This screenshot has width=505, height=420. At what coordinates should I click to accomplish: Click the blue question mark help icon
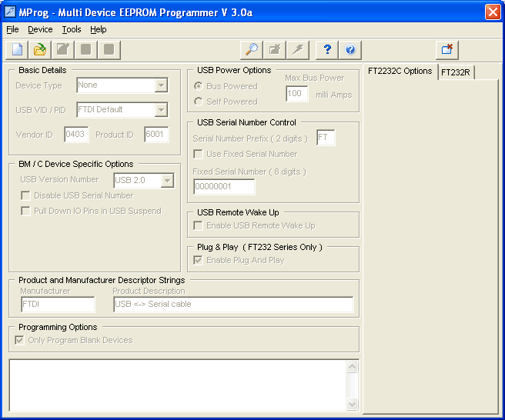pyautogui.click(x=327, y=50)
